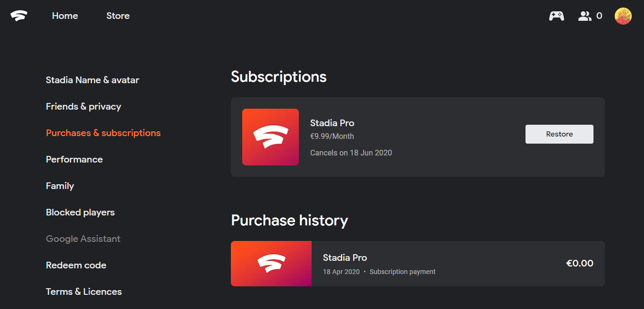This screenshot has height=309, width=644.
Task: Open Performance settings
Action: 74,160
